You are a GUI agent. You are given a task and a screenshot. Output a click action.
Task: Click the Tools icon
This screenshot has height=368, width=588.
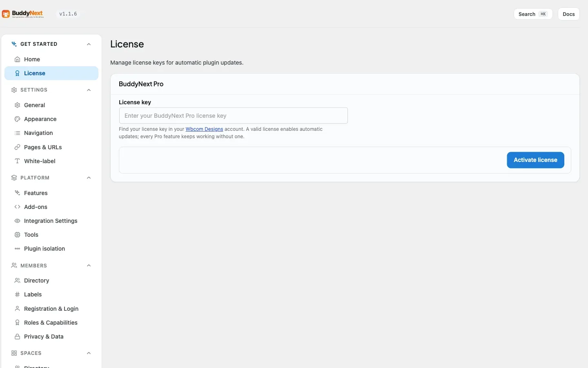17,235
